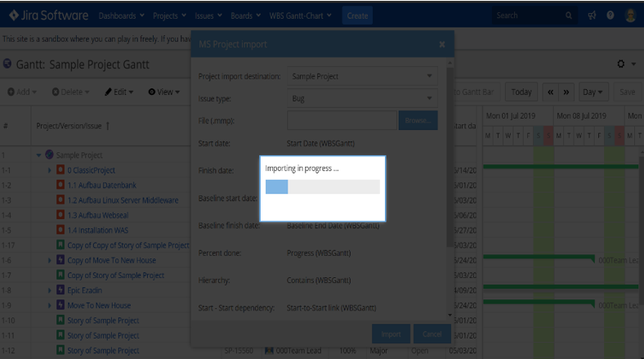Open the 1.3 Aufbau Webseal link
The width and height of the screenshot is (644, 359).
[x=98, y=215]
